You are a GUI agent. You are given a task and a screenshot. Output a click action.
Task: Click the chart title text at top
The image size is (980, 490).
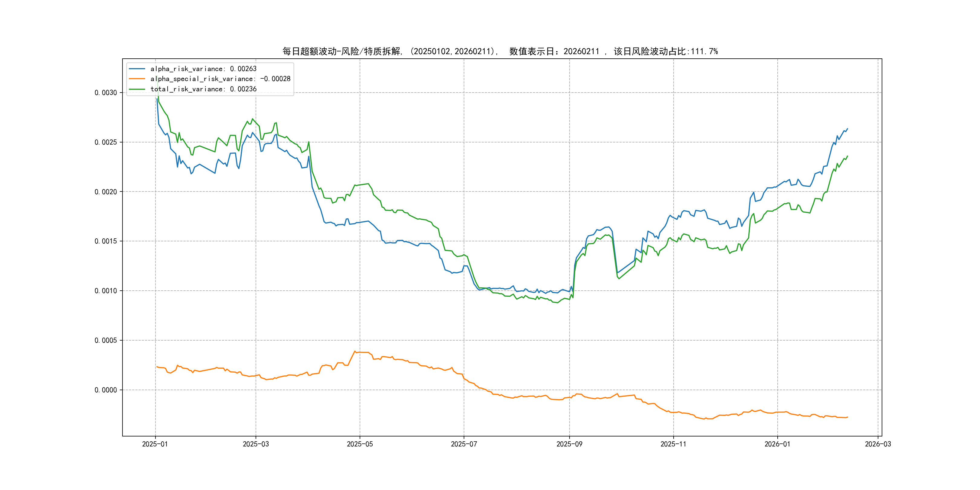coord(500,51)
